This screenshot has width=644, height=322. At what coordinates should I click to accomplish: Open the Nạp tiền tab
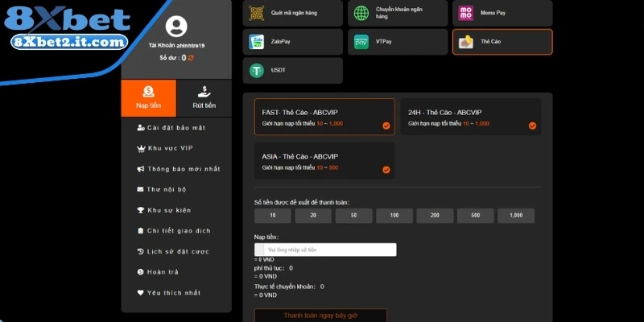click(149, 98)
